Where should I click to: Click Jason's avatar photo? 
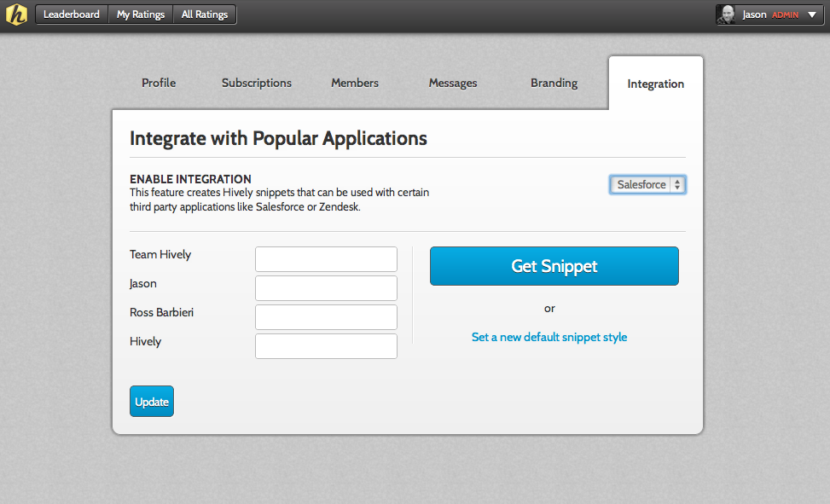726,14
